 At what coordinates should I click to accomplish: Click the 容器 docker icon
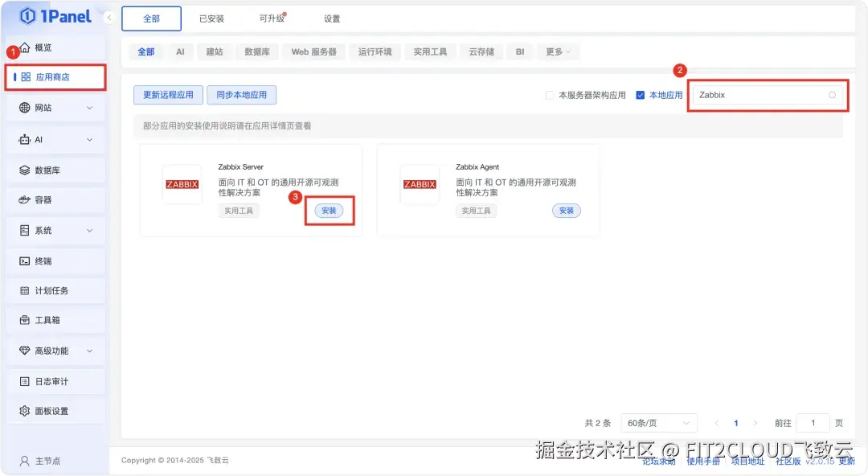point(24,199)
